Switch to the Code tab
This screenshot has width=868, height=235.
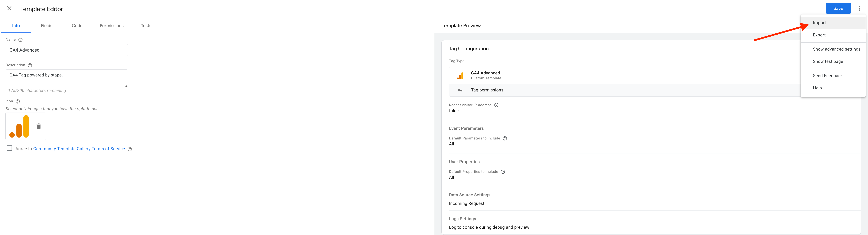tap(77, 25)
